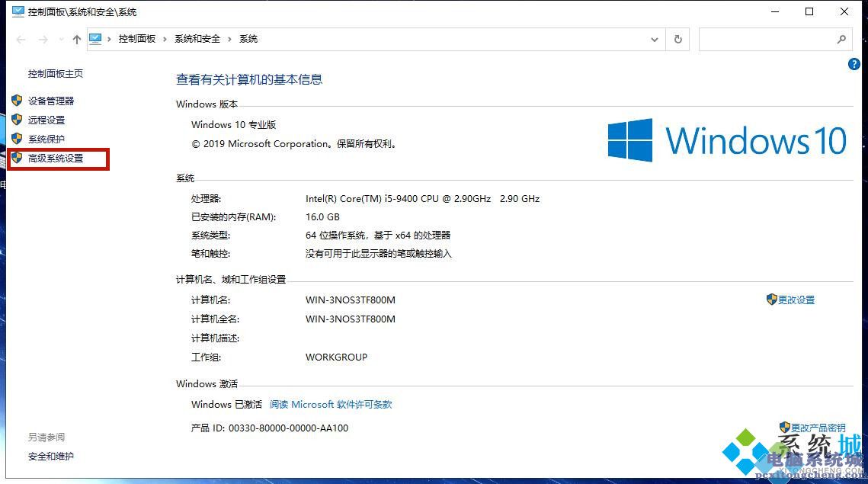Image resolution: width=868 pixels, height=484 pixels.
Task: Close the system window
Action: point(844,11)
